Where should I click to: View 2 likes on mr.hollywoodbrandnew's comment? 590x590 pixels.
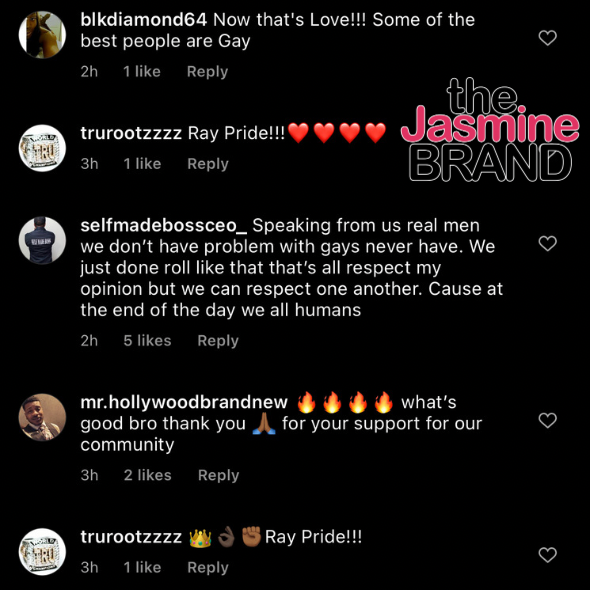pyautogui.click(x=148, y=475)
